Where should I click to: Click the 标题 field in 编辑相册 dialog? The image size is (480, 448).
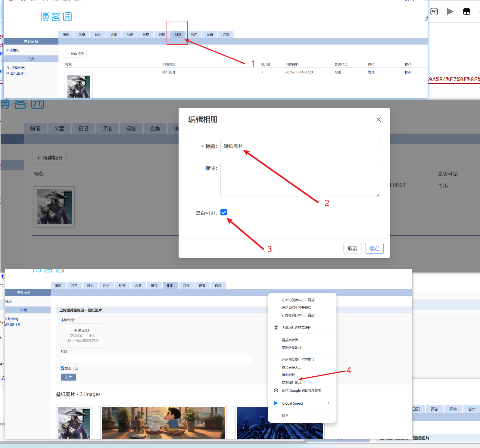tap(300, 146)
